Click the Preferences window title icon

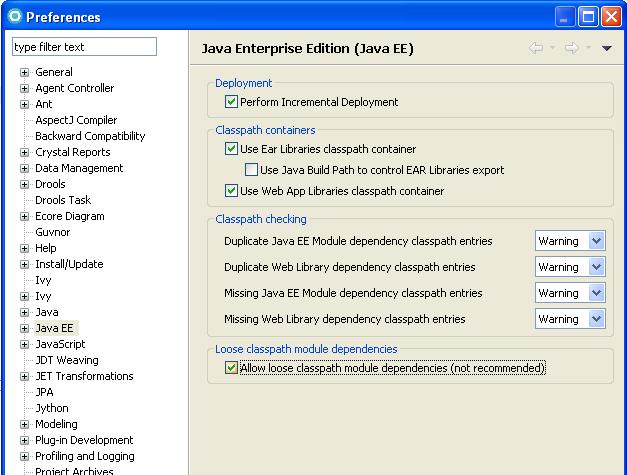pos(14,16)
